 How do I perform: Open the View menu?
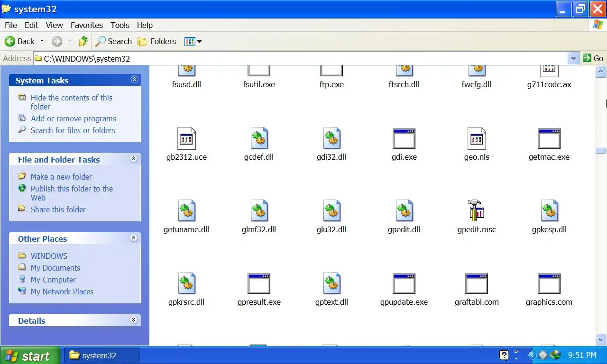[55, 25]
